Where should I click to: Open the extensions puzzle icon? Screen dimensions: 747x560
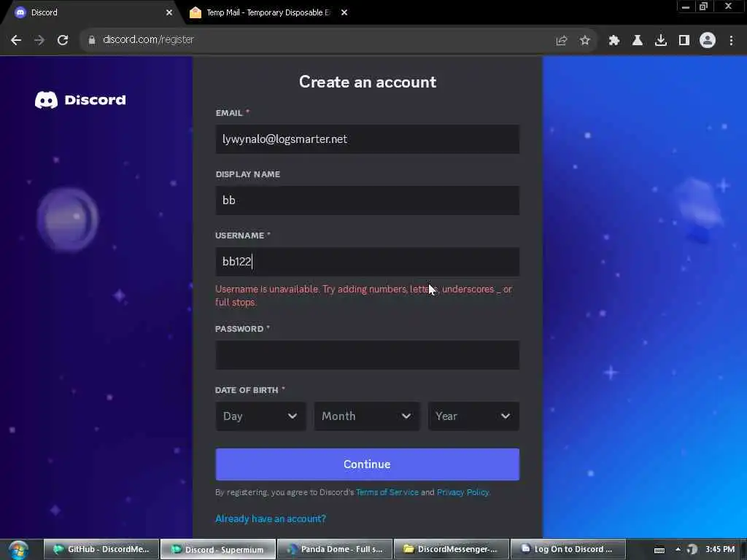click(x=614, y=41)
